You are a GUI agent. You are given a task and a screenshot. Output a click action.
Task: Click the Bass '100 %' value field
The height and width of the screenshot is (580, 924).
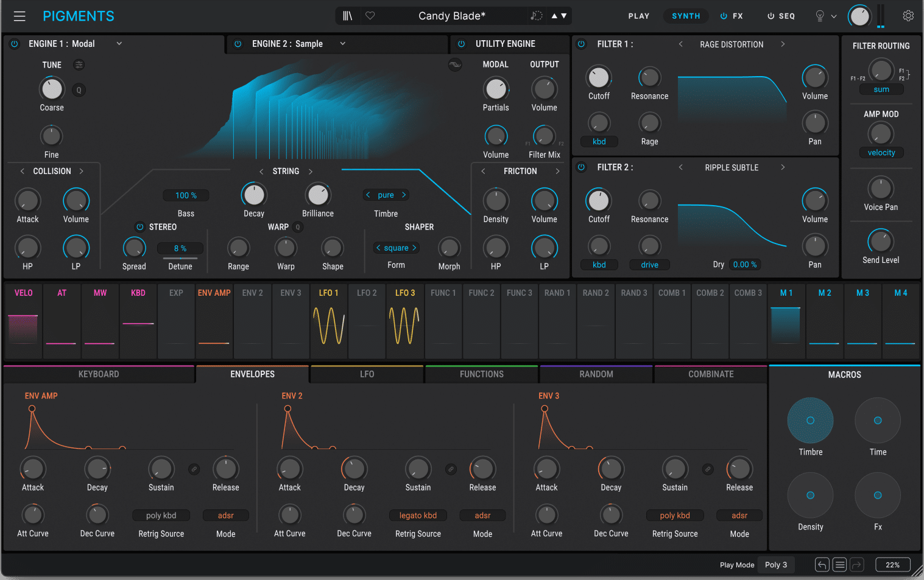(x=186, y=195)
